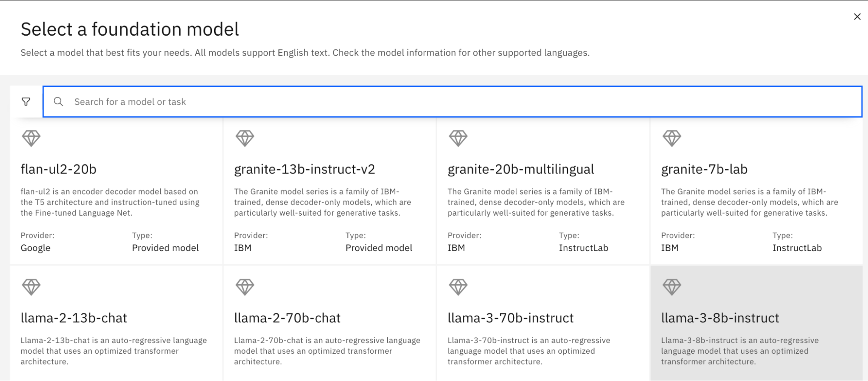The width and height of the screenshot is (868, 381).
Task: Choose the llama-2-13b-chat model title
Action: (74, 318)
